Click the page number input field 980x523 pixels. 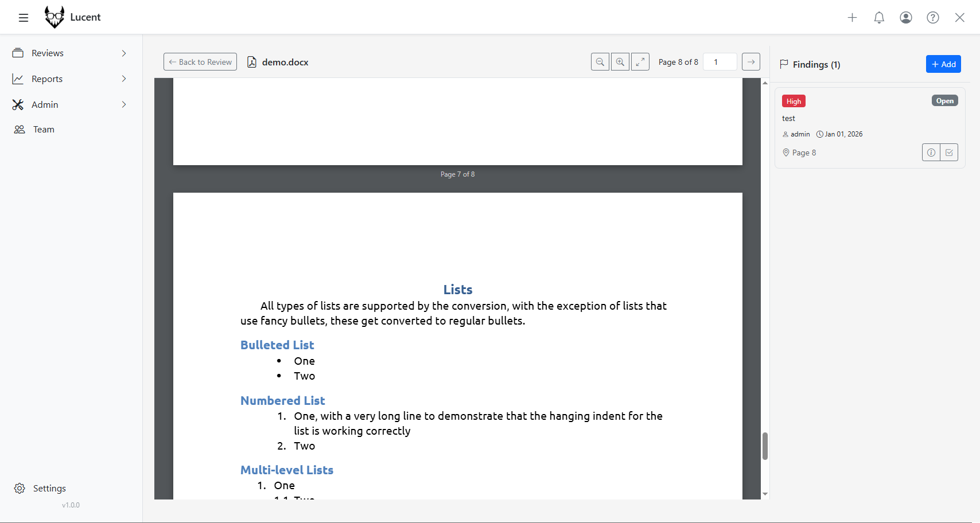(720, 62)
